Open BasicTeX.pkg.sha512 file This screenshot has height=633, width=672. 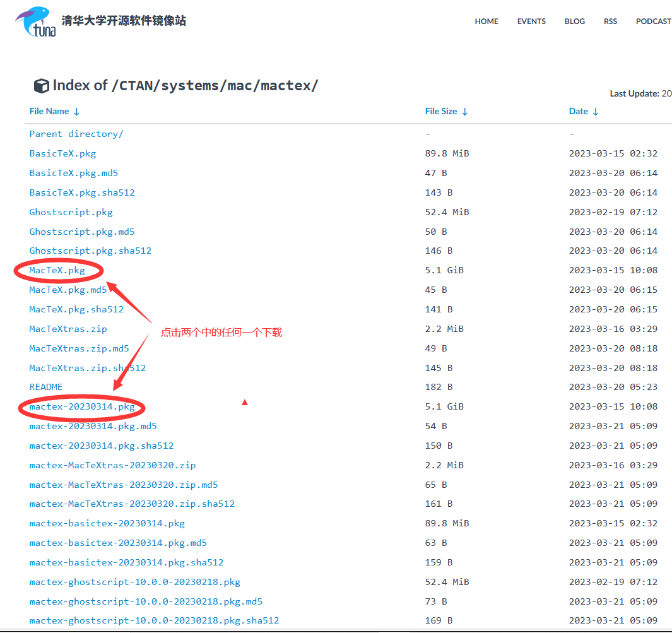[x=82, y=192]
